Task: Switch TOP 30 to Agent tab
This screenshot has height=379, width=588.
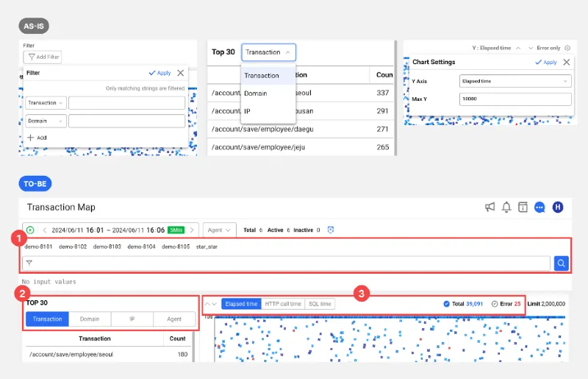Action: coord(174,319)
